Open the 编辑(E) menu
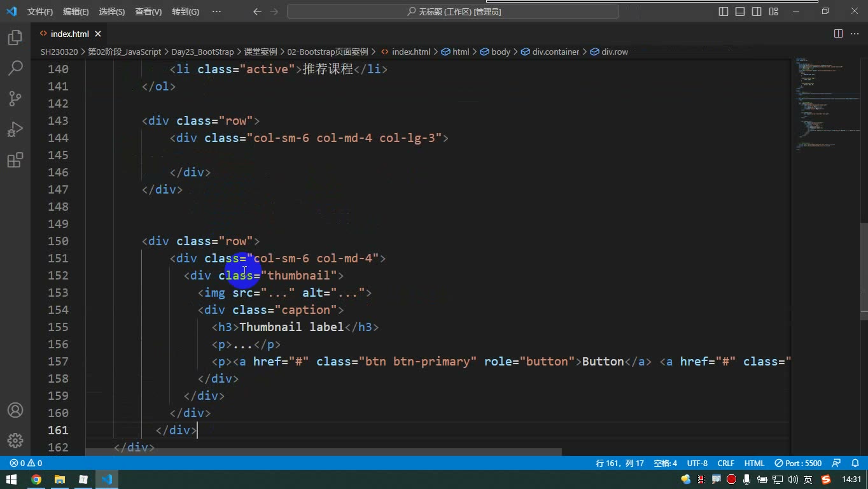Image resolution: width=868 pixels, height=489 pixels. pos(76,11)
